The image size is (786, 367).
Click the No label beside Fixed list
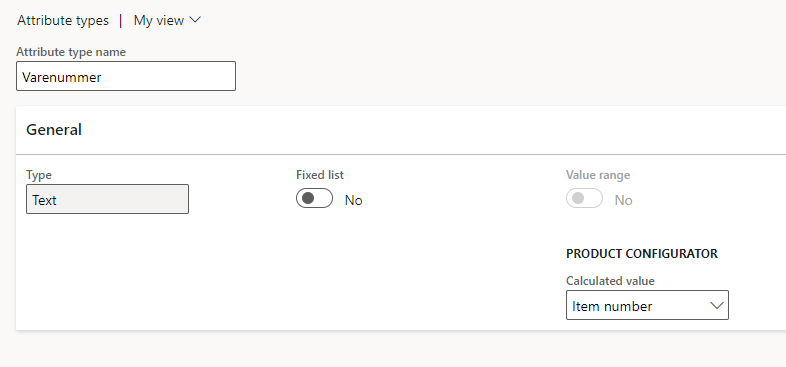click(x=353, y=201)
